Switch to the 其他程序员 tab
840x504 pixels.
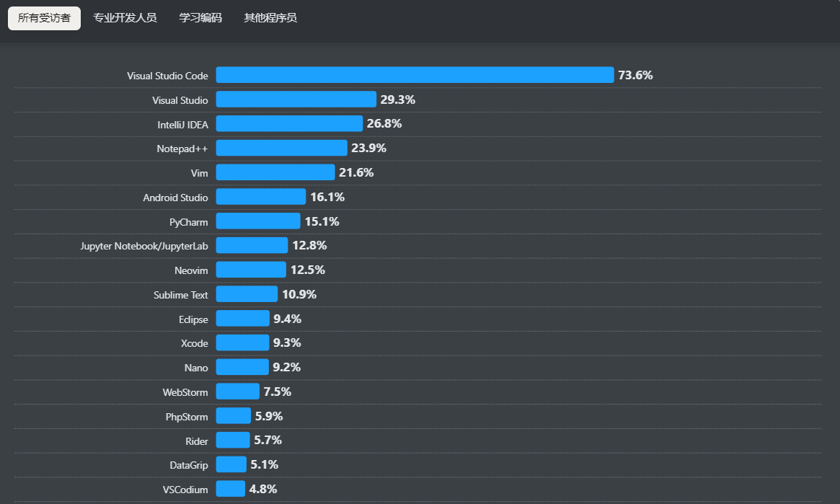270,18
